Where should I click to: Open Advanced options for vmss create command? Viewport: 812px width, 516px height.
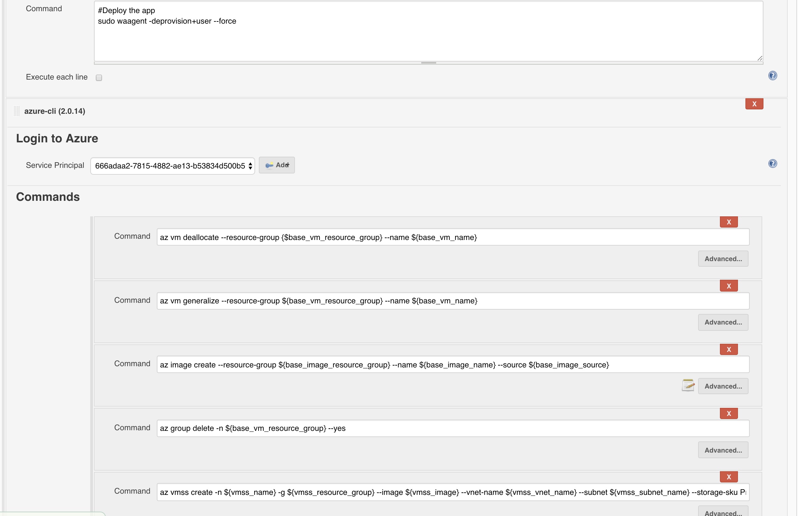point(723,512)
